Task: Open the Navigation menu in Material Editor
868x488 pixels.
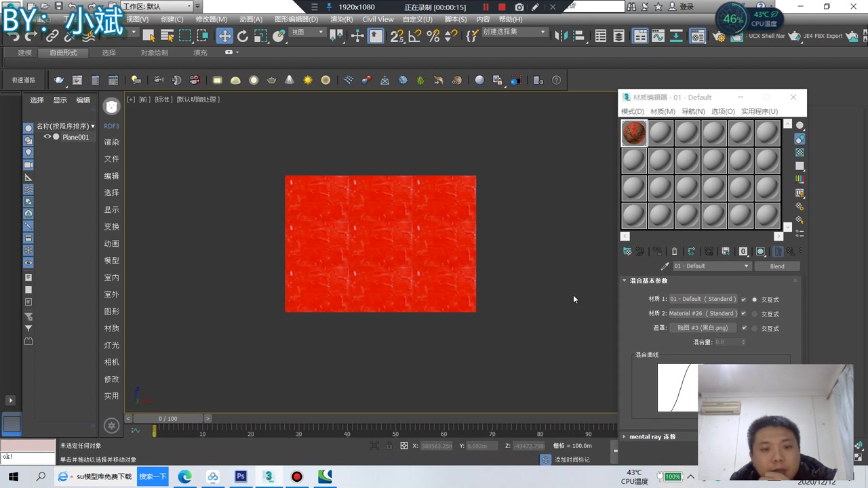Action: click(x=693, y=111)
